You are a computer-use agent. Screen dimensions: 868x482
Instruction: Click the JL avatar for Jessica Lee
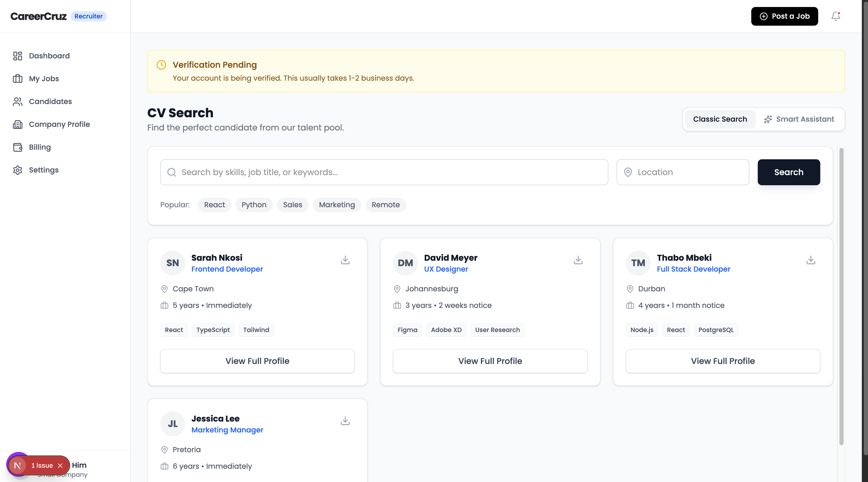173,424
